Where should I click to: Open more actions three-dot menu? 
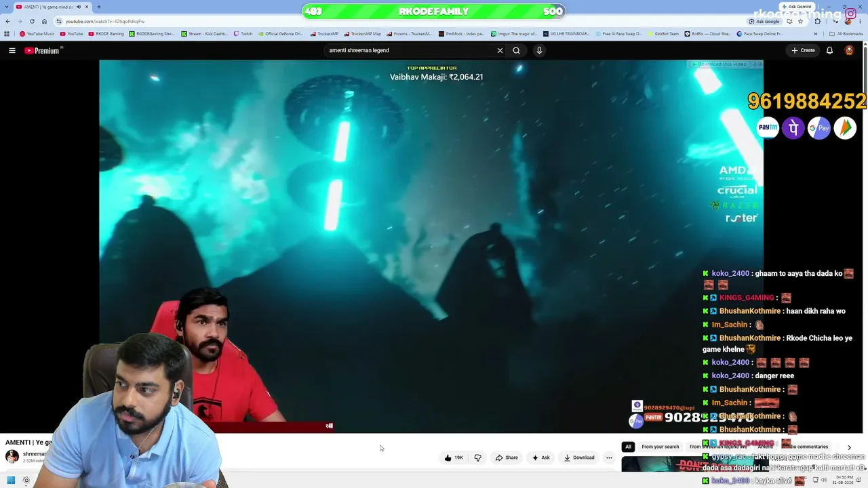pos(609,457)
